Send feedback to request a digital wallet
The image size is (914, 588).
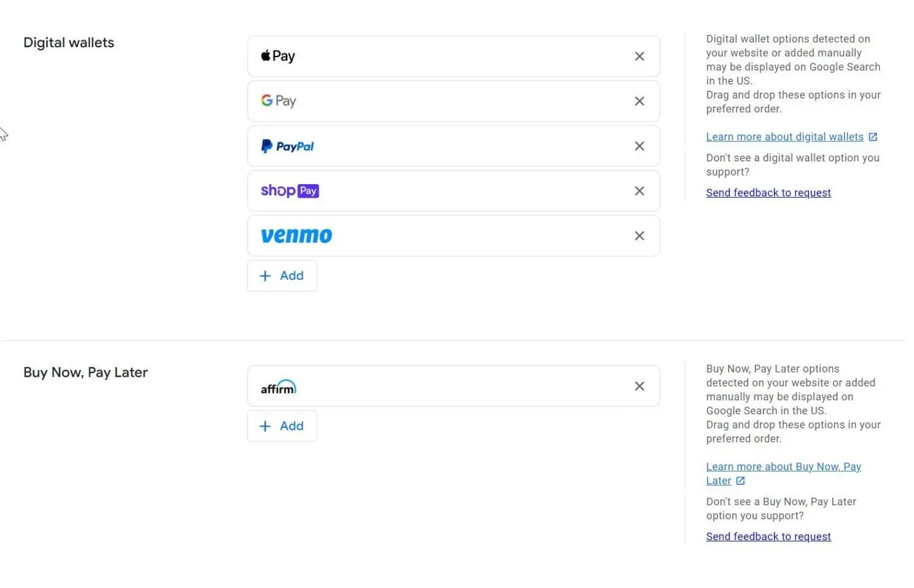768,193
